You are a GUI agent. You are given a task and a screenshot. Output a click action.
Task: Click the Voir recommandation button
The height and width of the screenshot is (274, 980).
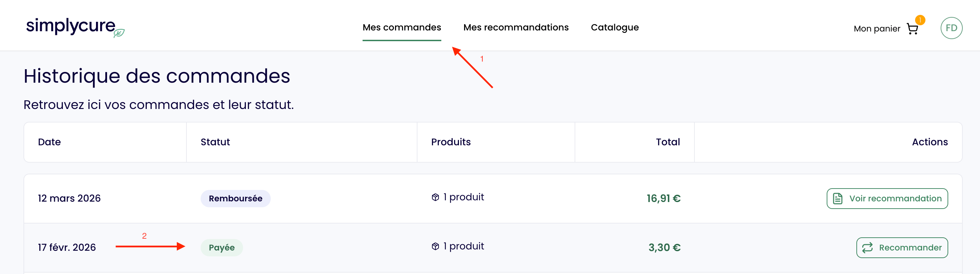click(887, 198)
